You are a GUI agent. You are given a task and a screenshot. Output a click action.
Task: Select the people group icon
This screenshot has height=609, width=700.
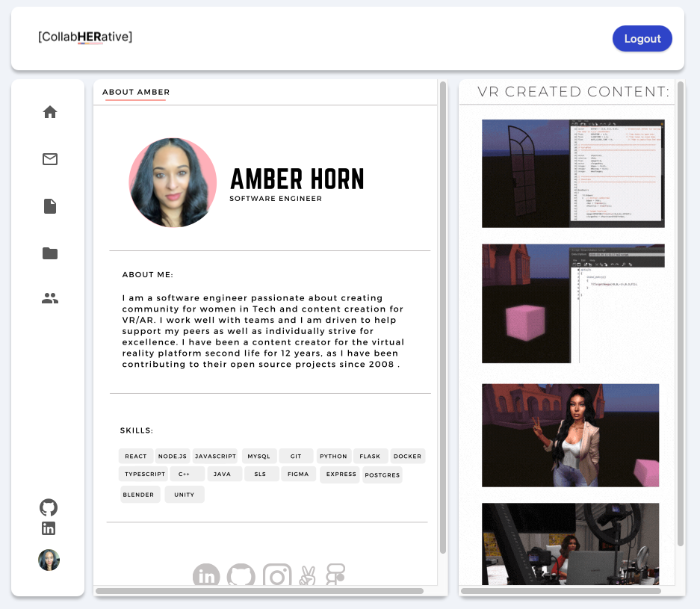coord(50,299)
